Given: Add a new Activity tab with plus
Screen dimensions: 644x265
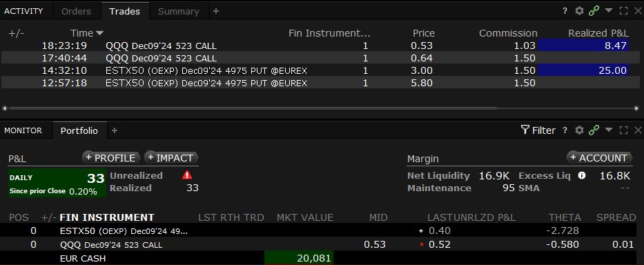Looking at the screenshot, I should pos(216,12).
